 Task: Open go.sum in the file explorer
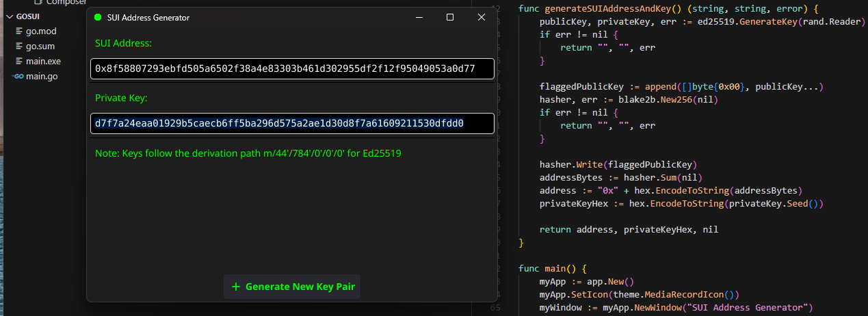[40, 47]
